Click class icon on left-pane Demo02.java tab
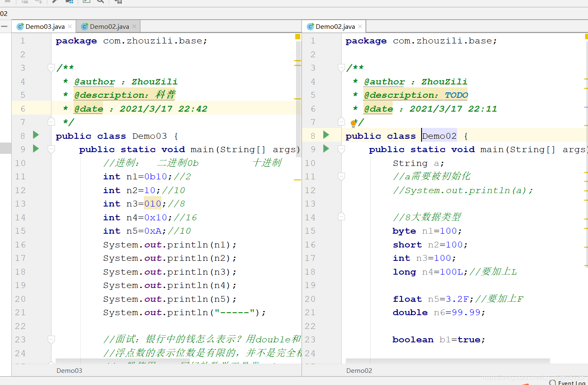The image size is (588, 385). pyautogui.click(x=84, y=26)
